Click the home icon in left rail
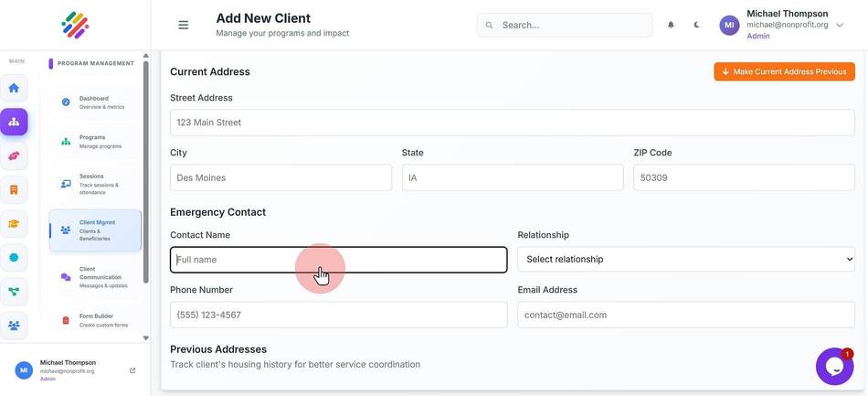The image size is (868, 396). tap(14, 88)
